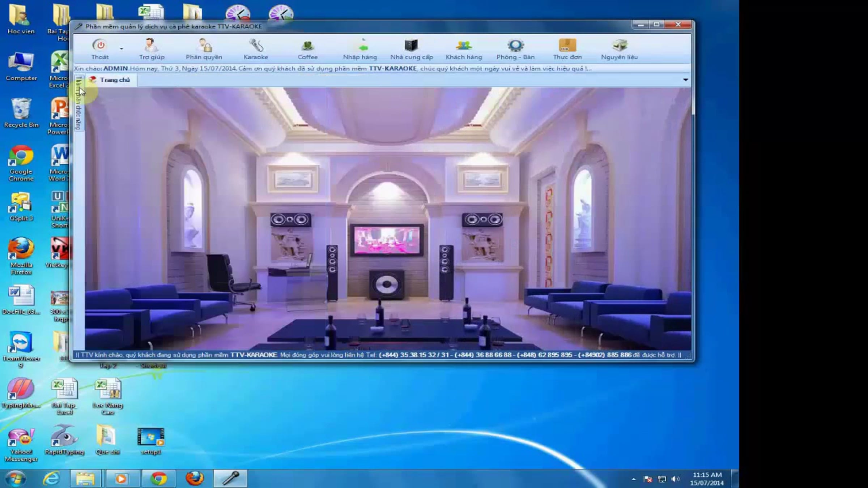Expand dropdown arrow beside Thoát
The image size is (868, 488).
[122, 48]
